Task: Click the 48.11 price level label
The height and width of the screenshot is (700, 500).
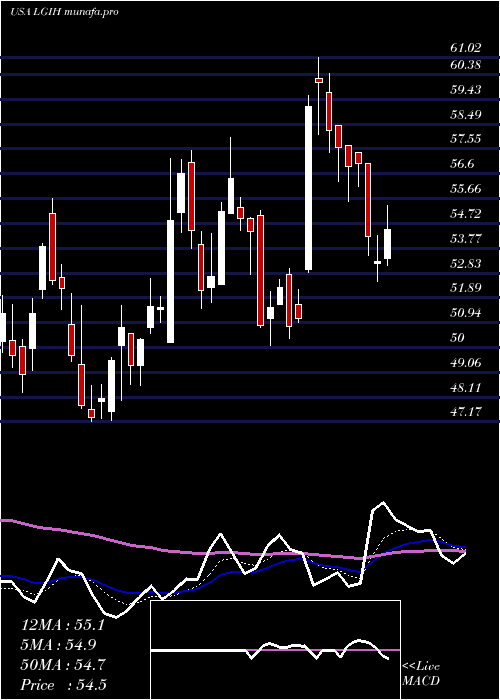Action: click(466, 388)
